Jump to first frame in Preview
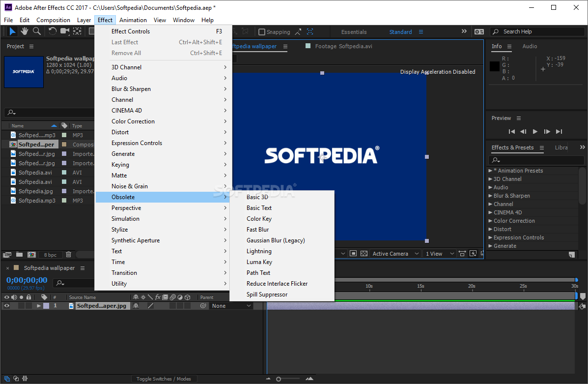This screenshot has height=384, width=588. point(511,131)
